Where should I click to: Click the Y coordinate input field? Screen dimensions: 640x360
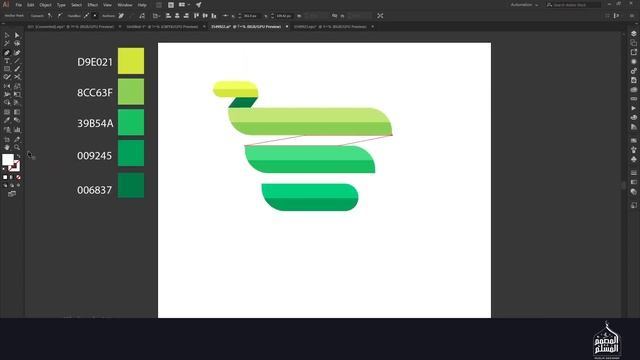click(284, 16)
